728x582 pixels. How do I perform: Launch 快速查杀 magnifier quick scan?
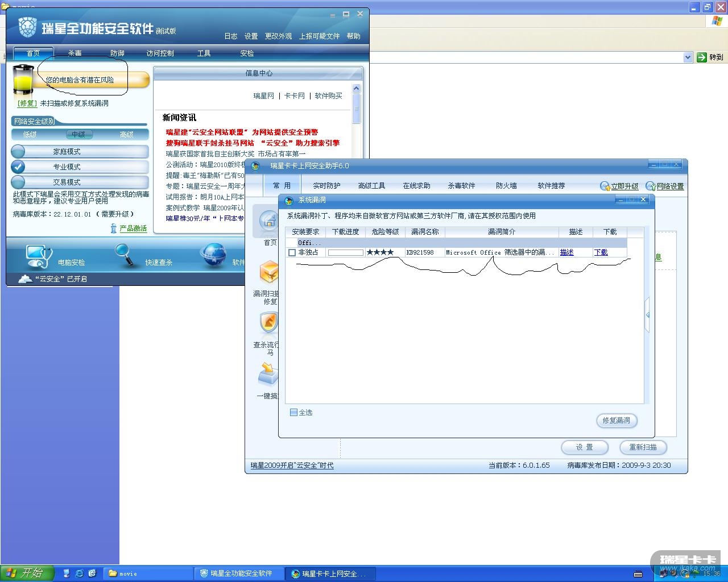tap(125, 255)
